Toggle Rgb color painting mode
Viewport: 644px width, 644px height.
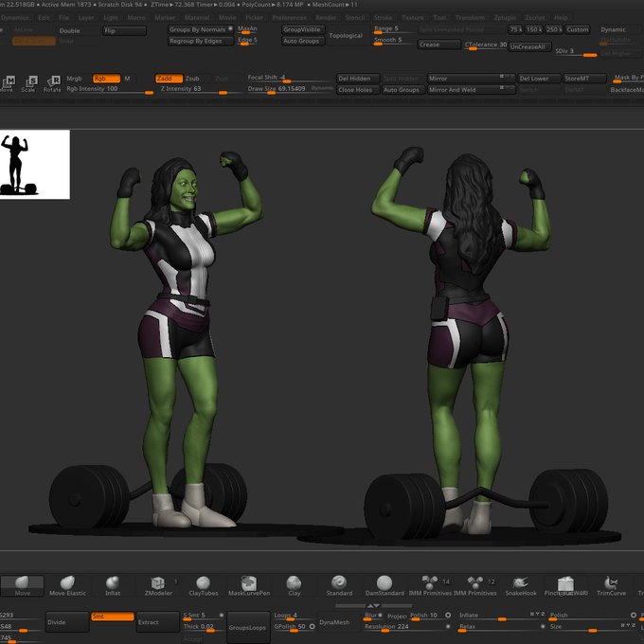(x=106, y=79)
